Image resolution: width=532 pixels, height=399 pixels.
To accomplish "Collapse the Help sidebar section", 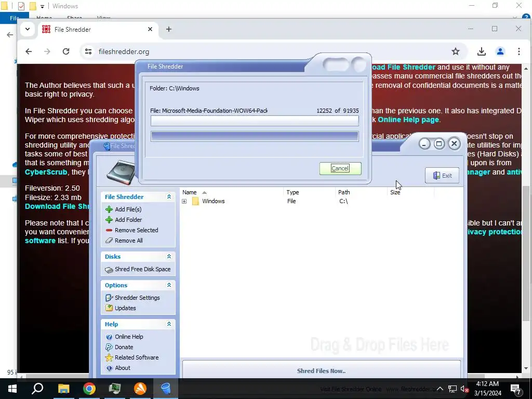I will (x=169, y=324).
